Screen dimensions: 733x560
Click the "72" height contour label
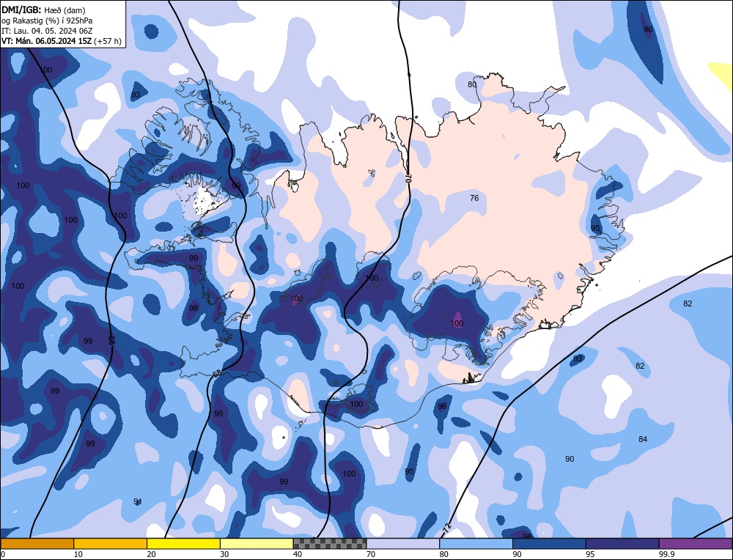tap(447, 528)
